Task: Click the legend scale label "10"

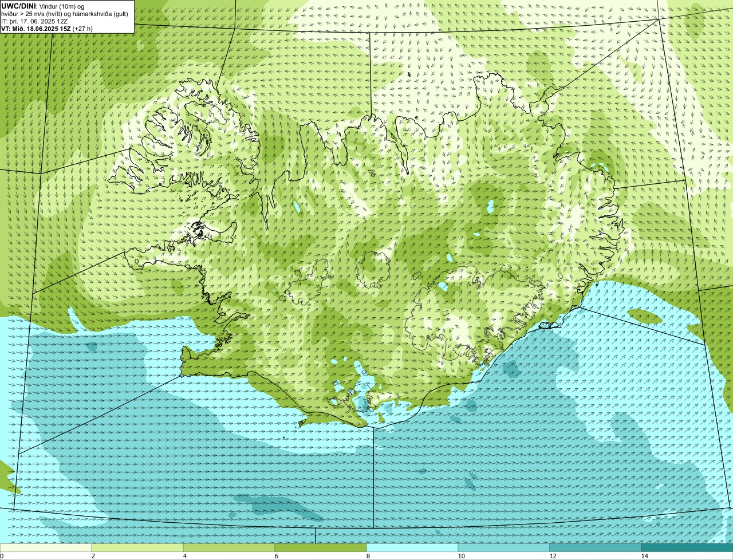Action: 461,556
